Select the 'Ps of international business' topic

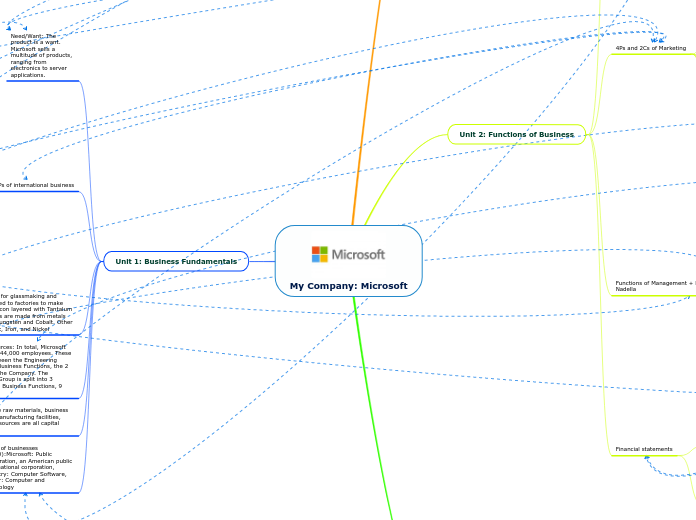pyautogui.click(x=37, y=185)
